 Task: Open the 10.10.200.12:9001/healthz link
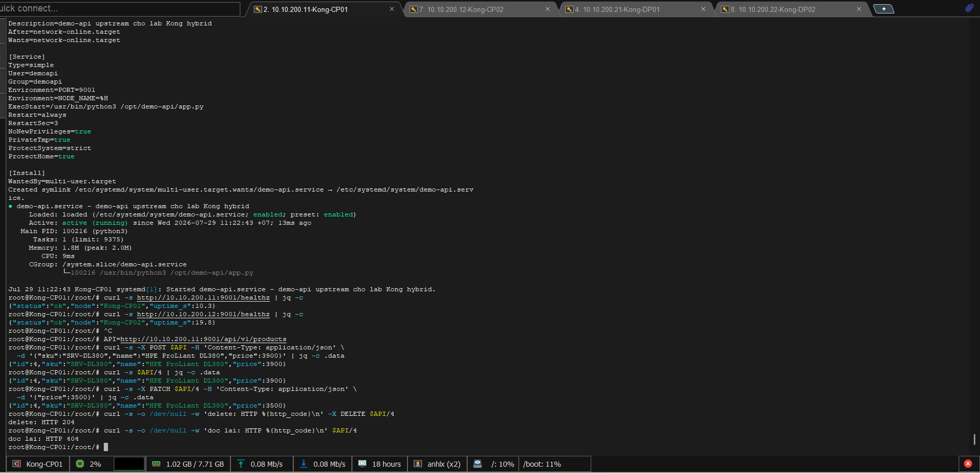click(x=203, y=314)
